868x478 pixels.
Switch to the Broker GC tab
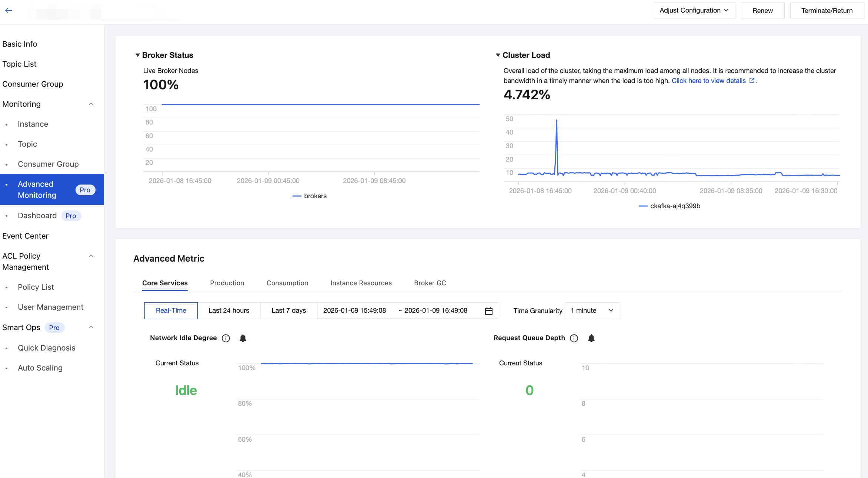[430, 283]
